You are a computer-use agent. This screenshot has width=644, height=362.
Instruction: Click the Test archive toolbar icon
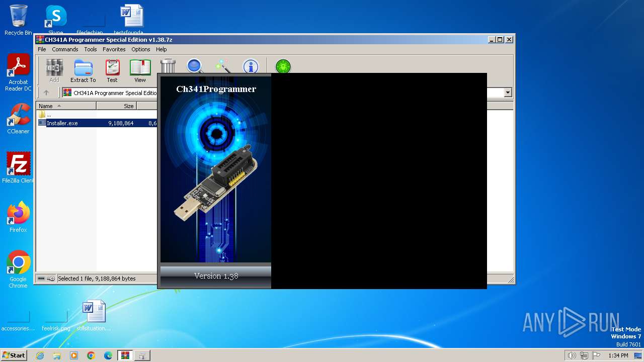pos(112,70)
